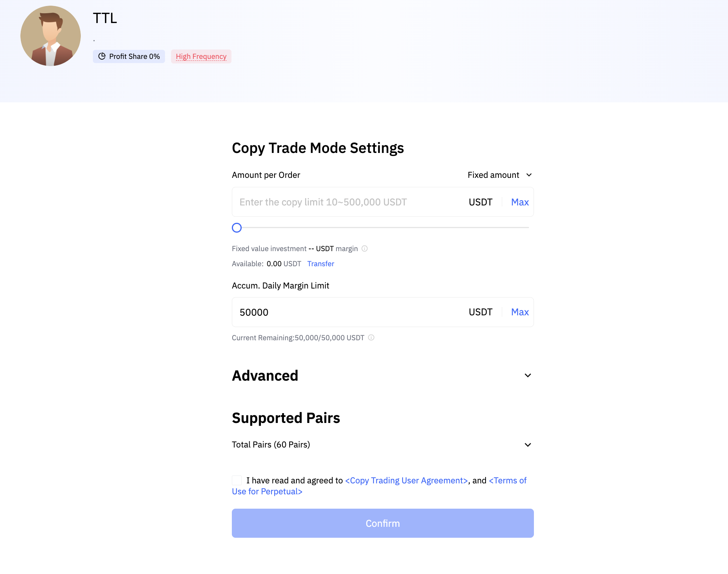728x574 pixels.
Task: Focus the copy limit amount input field
Action: [347, 202]
